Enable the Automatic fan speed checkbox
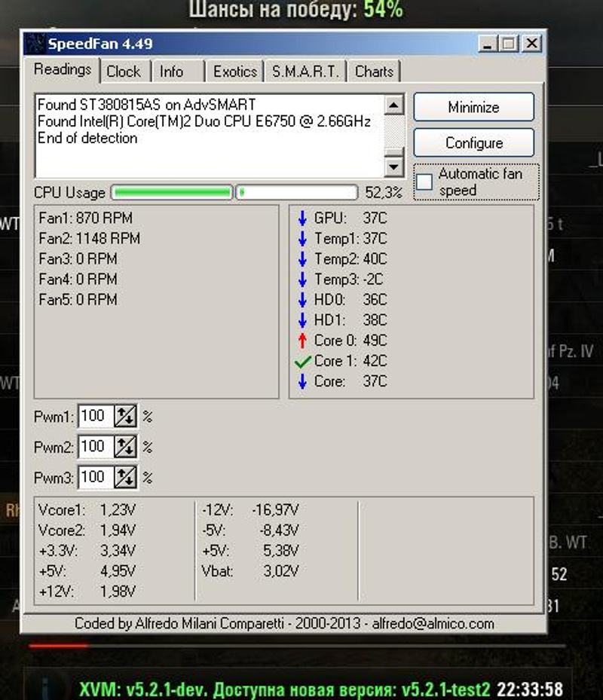This screenshot has height=700, width=603. [425, 182]
